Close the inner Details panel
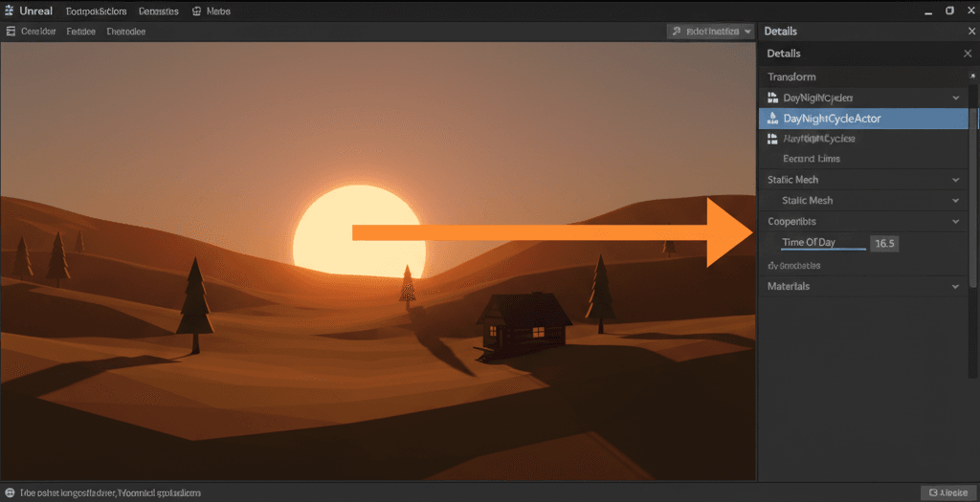 (967, 54)
